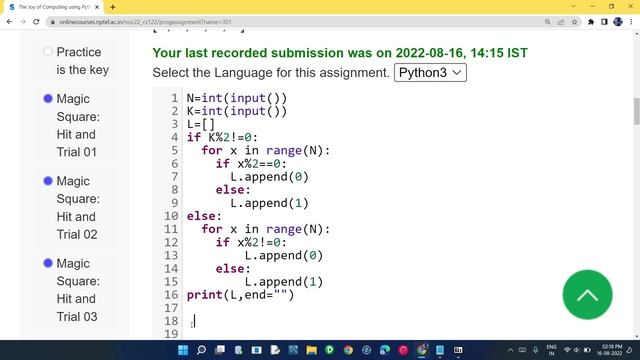Open taskbar clock and date
Image resolution: width=640 pixels, height=360 pixels.
pyautogui.click(x=610, y=350)
